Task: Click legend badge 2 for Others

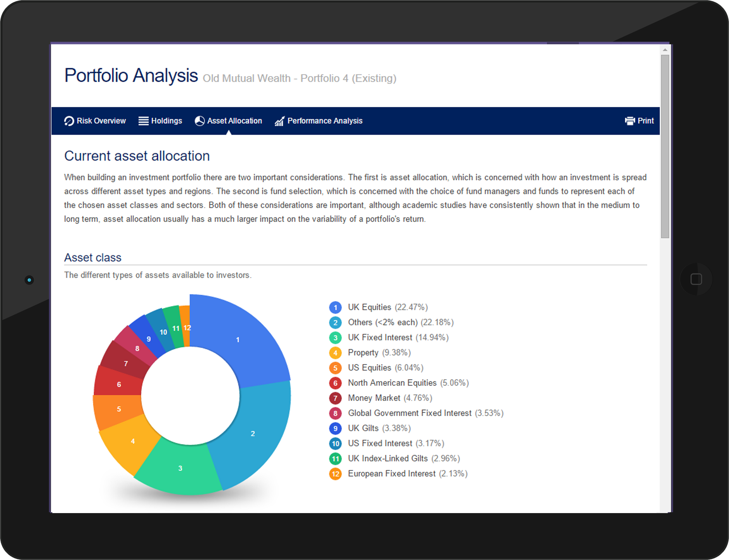Action: (335, 323)
